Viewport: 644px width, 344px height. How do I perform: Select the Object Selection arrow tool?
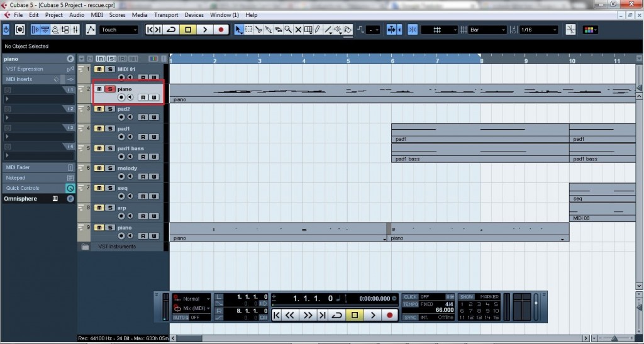(238, 30)
